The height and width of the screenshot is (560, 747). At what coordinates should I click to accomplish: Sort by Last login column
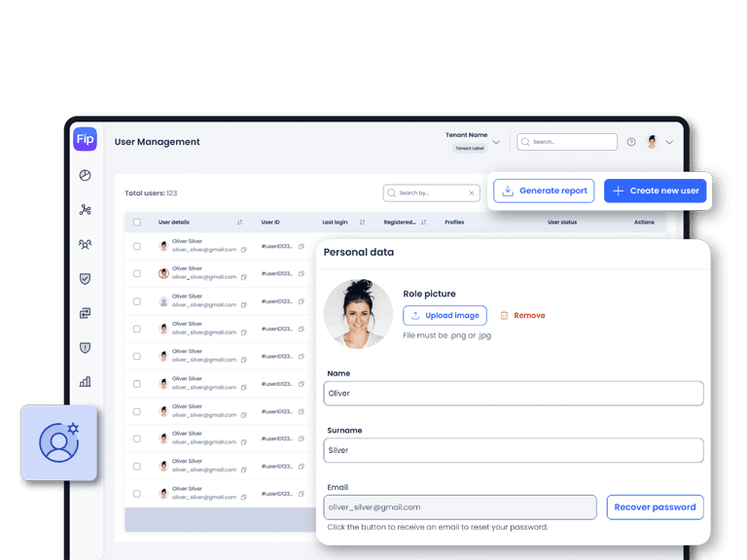(x=362, y=223)
